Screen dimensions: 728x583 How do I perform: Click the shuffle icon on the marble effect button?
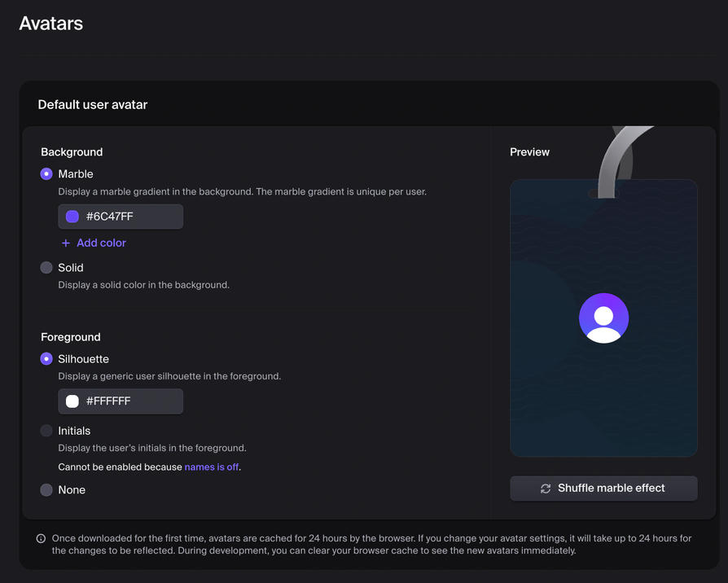coord(546,488)
